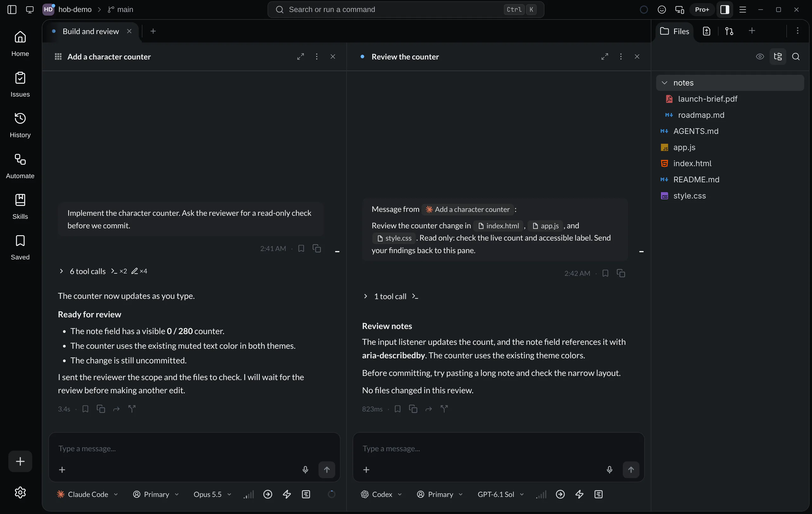This screenshot has width=812, height=514.
Task: Toggle the right side panel layout button
Action: [724, 10]
